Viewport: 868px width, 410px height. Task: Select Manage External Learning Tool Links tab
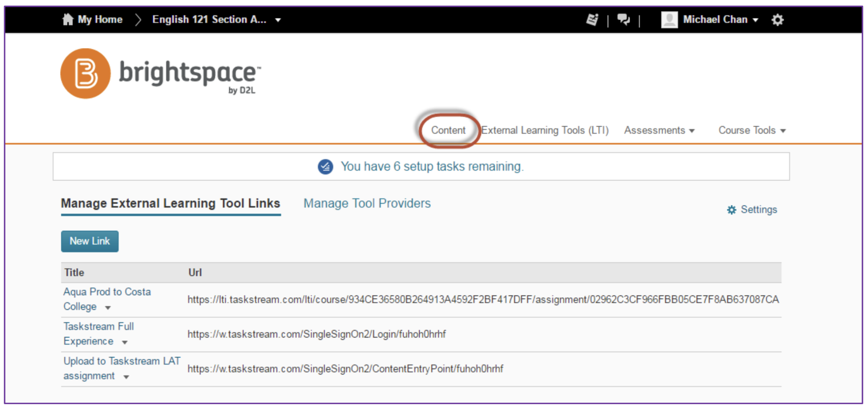tap(170, 203)
